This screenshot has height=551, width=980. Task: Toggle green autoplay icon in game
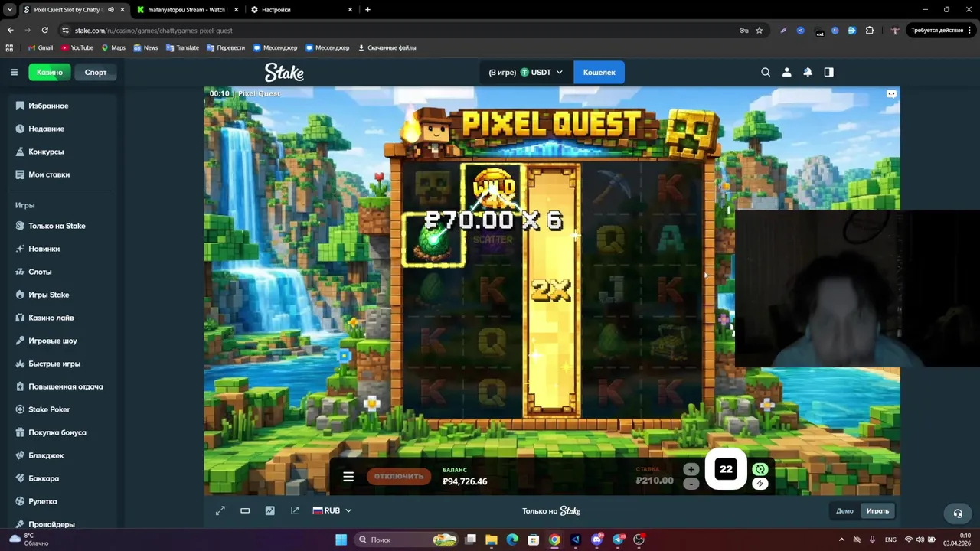[759, 469]
